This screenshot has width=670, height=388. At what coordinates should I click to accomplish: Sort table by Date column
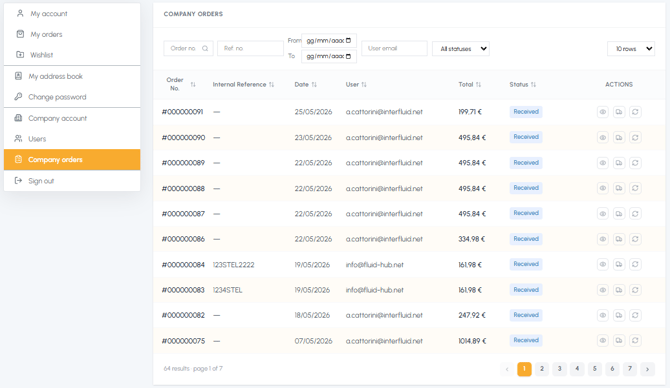[x=314, y=85]
